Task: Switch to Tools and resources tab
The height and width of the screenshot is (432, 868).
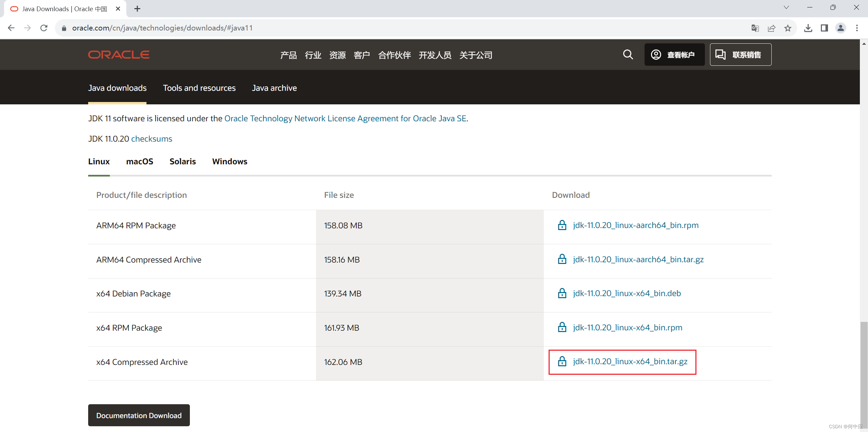Action: click(x=199, y=88)
